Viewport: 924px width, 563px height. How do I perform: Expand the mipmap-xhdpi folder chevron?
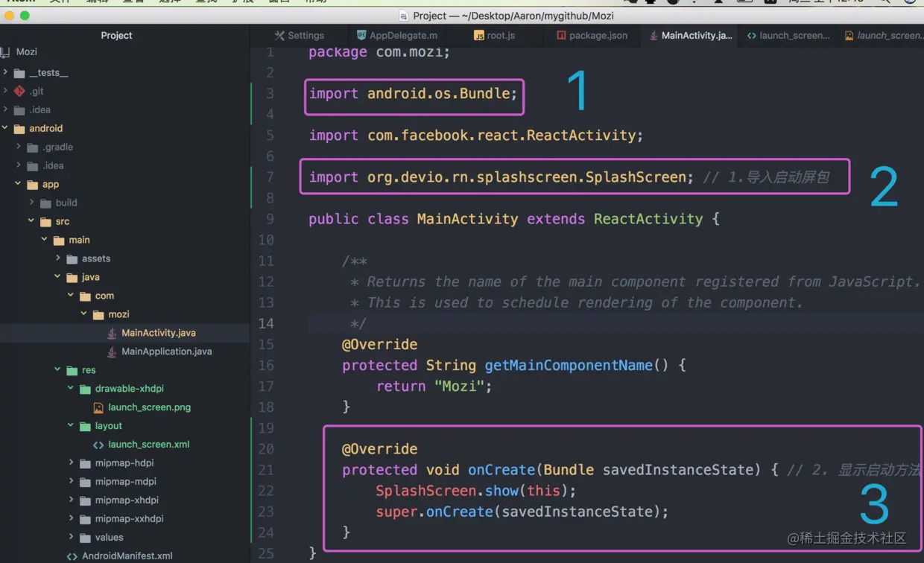click(x=72, y=500)
